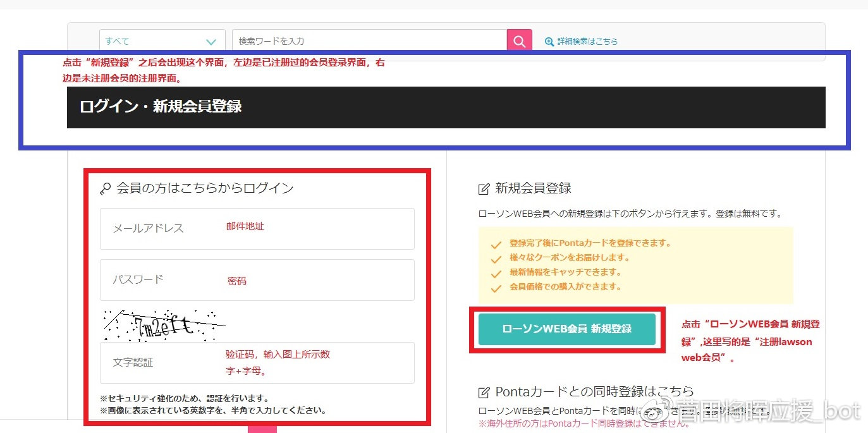The image size is (868, 433).
Task: Focus the パスワード input field
Action: pos(257,280)
